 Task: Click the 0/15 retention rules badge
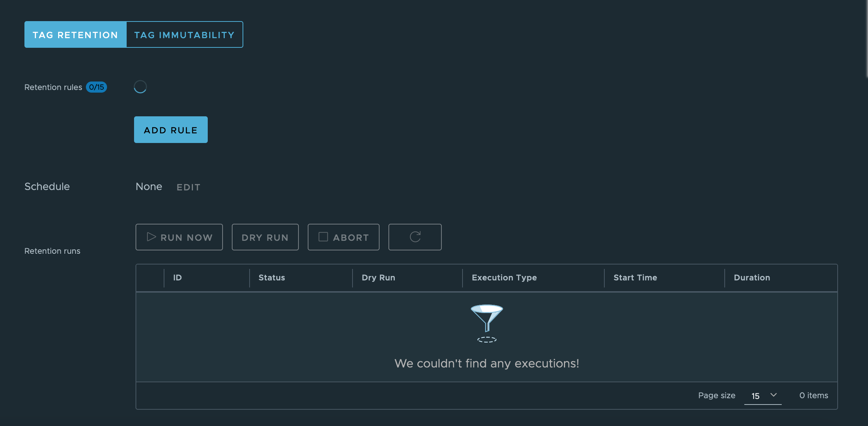[97, 87]
